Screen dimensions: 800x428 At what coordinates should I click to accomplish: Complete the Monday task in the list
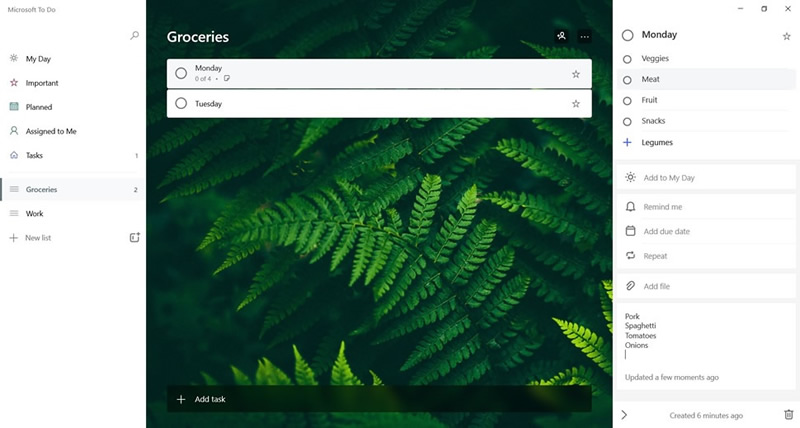tap(181, 73)
